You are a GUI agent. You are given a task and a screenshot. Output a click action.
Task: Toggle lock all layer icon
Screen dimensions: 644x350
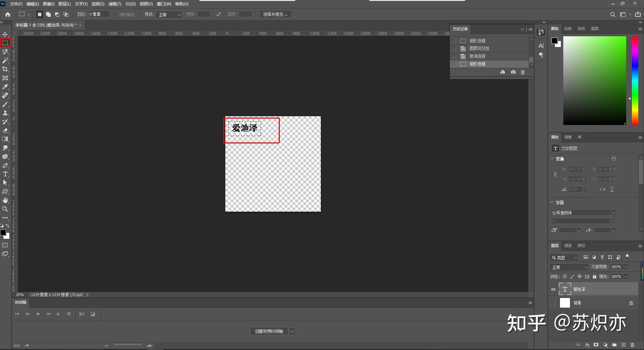[595, 276]
